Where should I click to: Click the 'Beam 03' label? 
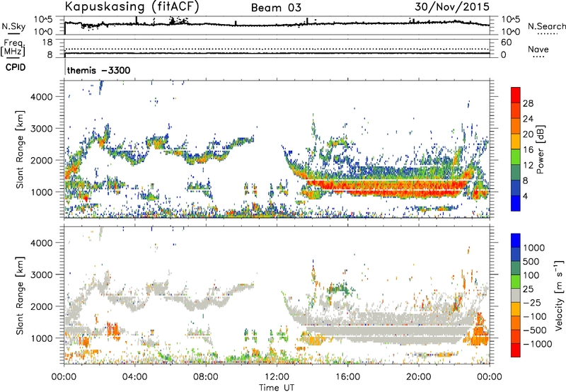pyautogui.click(x=276, y=8)
